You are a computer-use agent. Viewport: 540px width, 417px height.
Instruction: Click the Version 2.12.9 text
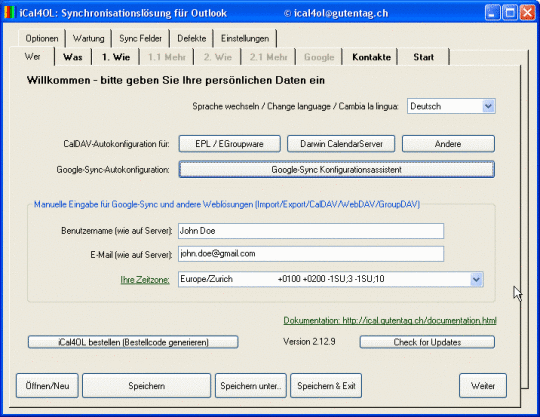click(309, 342)
